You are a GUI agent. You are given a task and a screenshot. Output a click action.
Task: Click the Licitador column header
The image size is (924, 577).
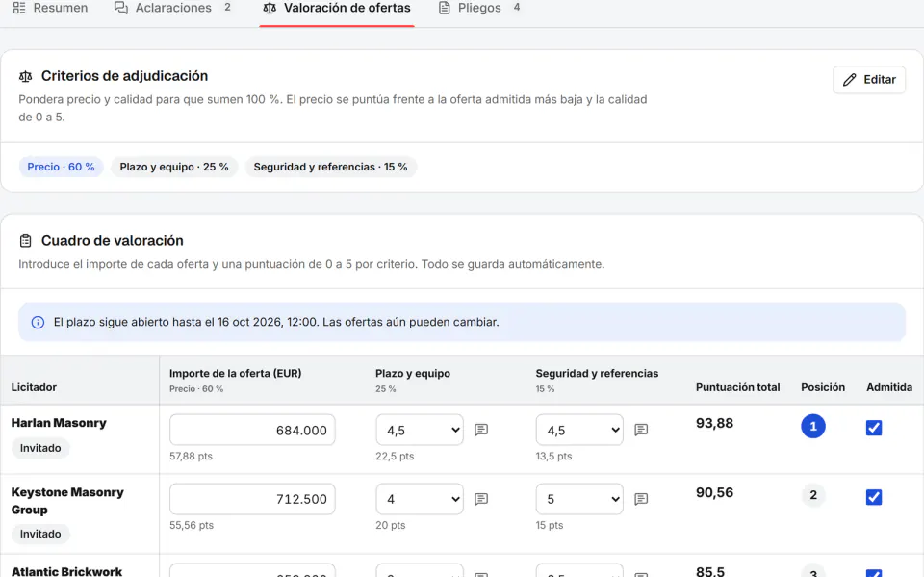click(x=34, y=387)
